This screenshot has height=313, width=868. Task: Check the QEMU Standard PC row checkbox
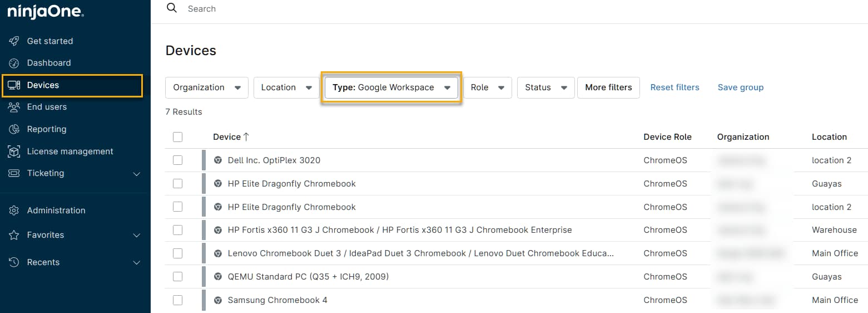coord(177,277)
